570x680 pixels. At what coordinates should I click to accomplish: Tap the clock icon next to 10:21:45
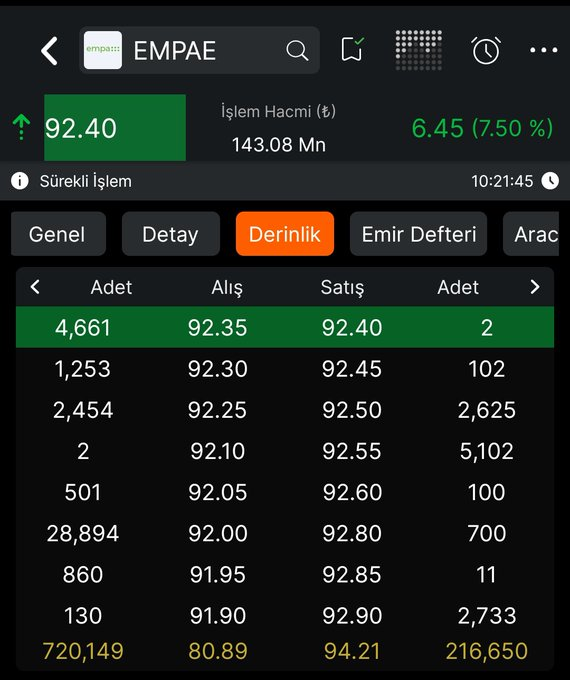tap(550, 181)
